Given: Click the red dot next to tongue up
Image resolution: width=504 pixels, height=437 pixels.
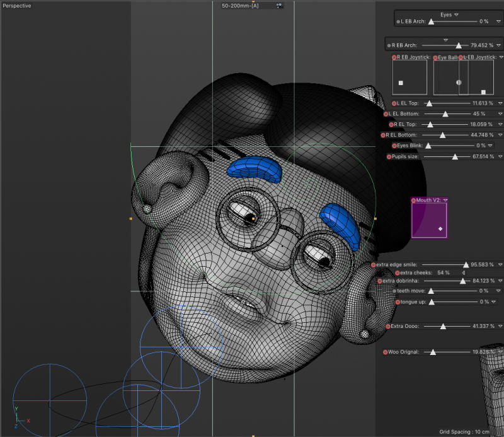Looking at the screenshot, I should 398,302.
